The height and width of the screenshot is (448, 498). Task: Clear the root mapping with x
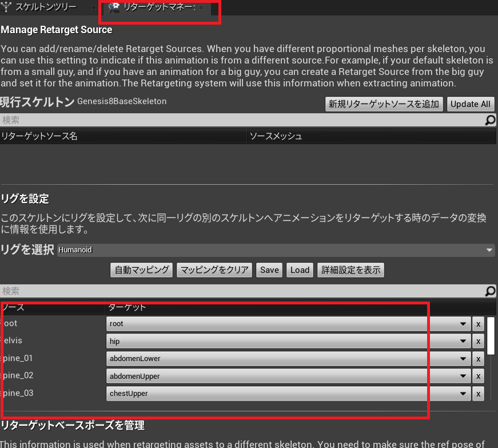[478, 324]
